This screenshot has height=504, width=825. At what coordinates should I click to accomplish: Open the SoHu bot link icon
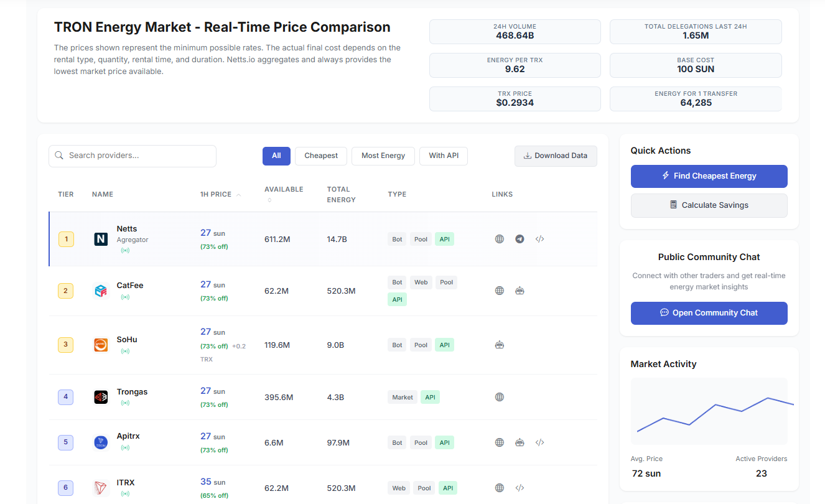499,345
